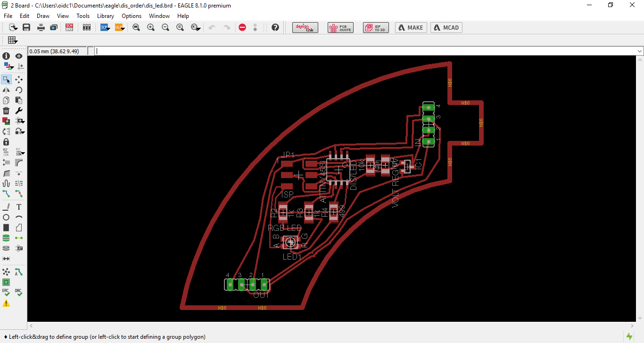Image resolution: width=644 pixels, height=343 pixels.
Task: Select the Change wrench tool
Action: point(19,111)
